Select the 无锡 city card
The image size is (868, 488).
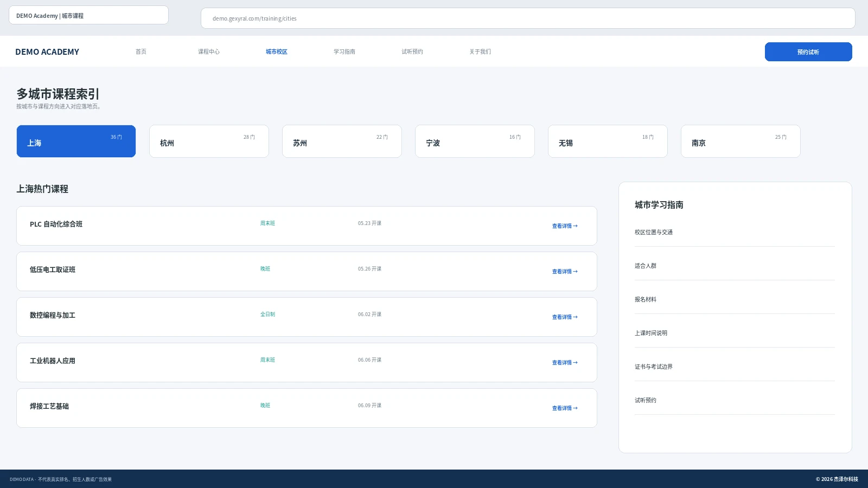(608, 142)
